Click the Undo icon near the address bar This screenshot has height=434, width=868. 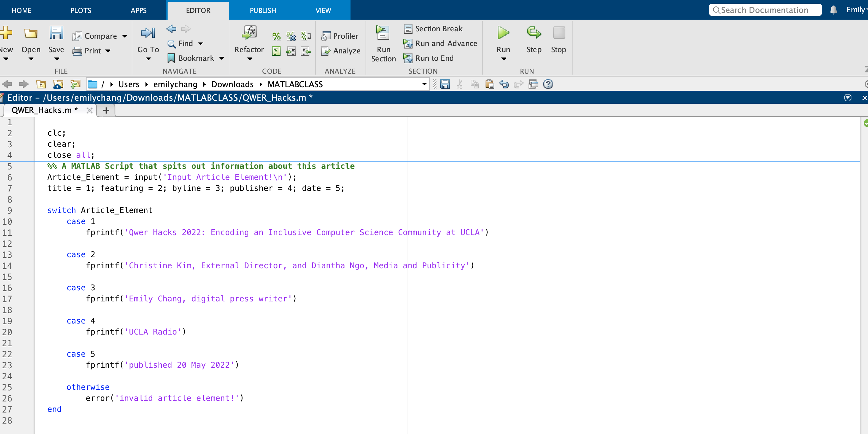coord(504,84)
